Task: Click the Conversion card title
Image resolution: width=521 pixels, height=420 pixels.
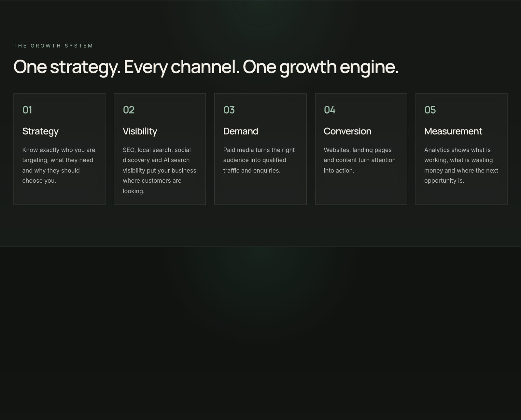Action: click(347, 131)
